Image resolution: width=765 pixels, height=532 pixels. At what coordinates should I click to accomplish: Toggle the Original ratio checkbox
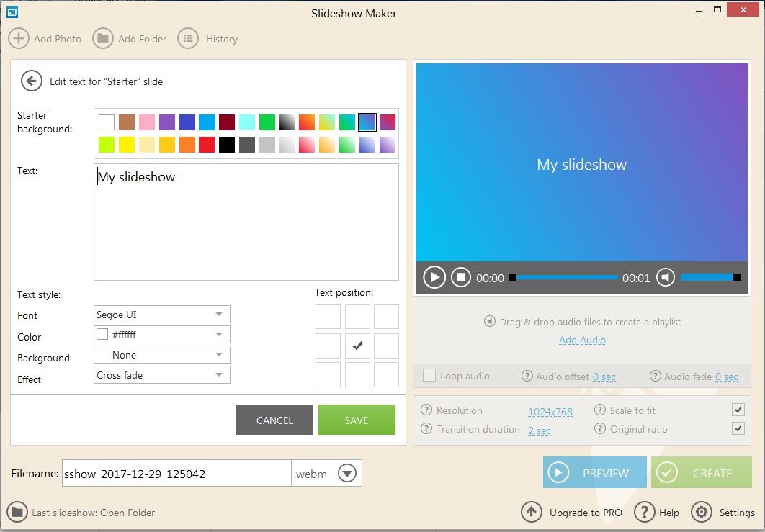tap(739, 428)
